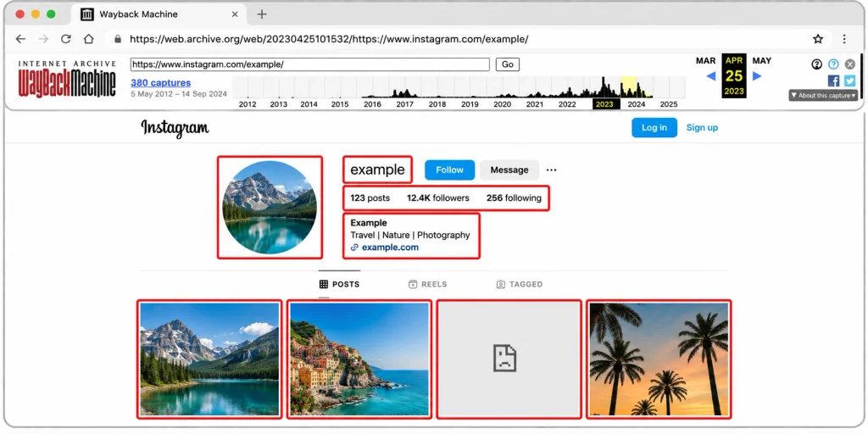
Task: Close the Wayback toolbar with X icon
Action: click(x=849, y=64)
